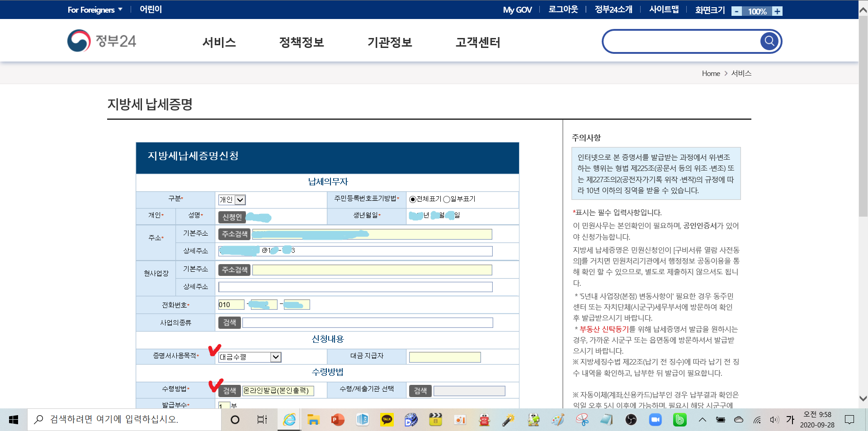The image size is (868, 431).
Task: Open the 어린이 link
Action: 151,9
